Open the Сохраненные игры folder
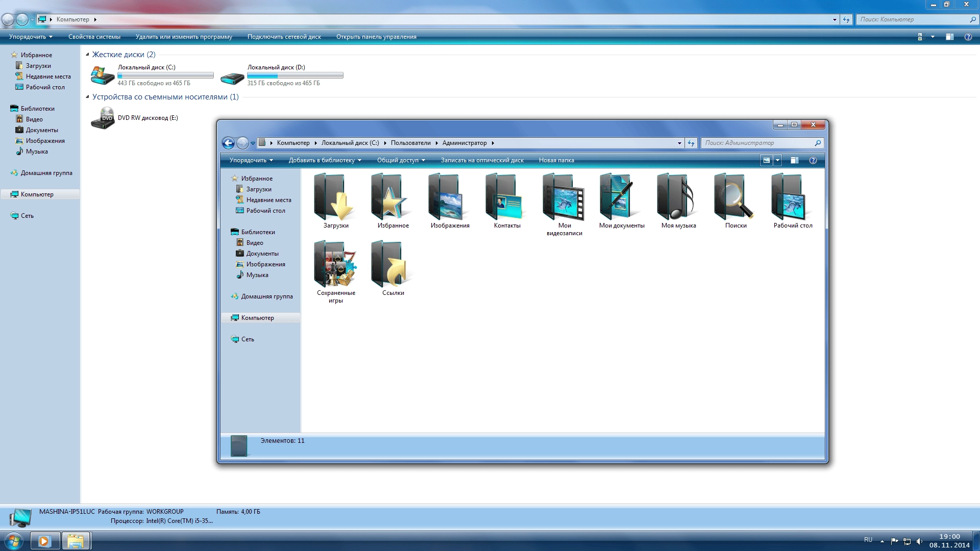The image size is (980, 551). (335, 264)
